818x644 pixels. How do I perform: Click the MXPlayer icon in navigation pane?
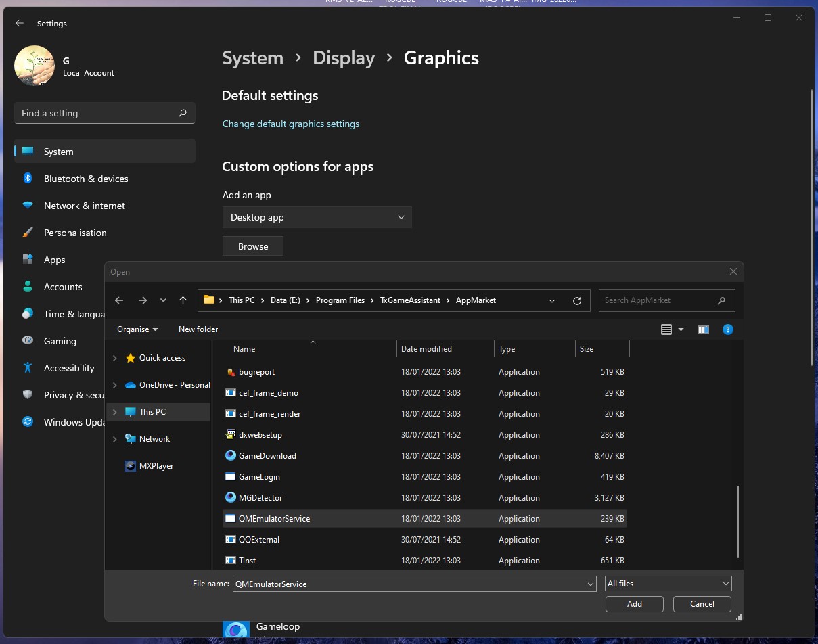click(131, 466)
